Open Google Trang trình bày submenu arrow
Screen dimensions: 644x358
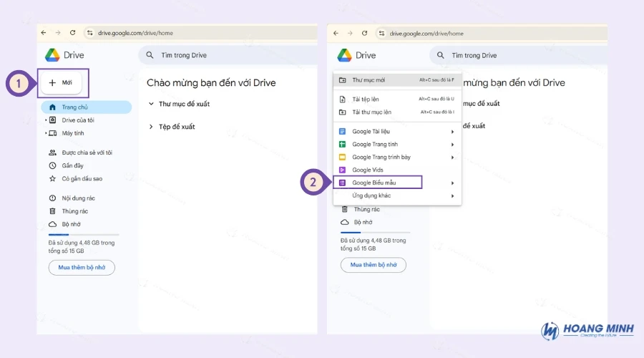453,158
